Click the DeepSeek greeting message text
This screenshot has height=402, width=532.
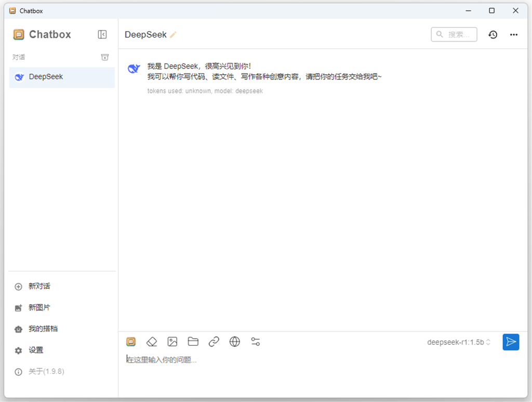point(264,71)
